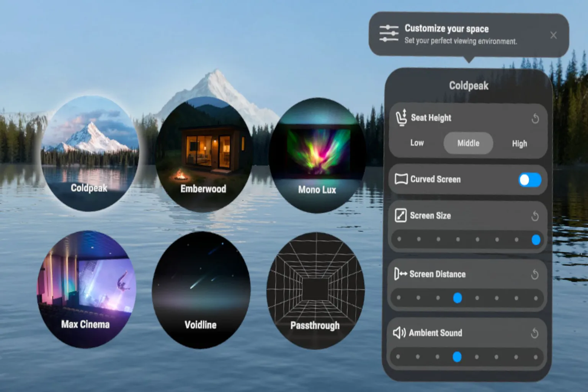Click the Screen Distance icon
Viewport: 588px width, 392px height.
point(400,274)
